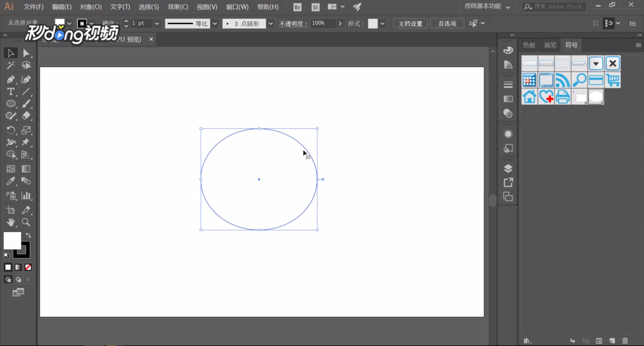Switch to the 色板 tab
The image size is (644, 346).
point(529,45)
